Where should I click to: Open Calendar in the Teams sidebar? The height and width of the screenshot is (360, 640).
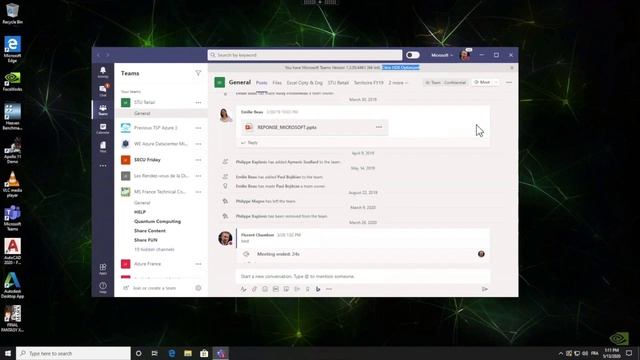tap(103, 129)
